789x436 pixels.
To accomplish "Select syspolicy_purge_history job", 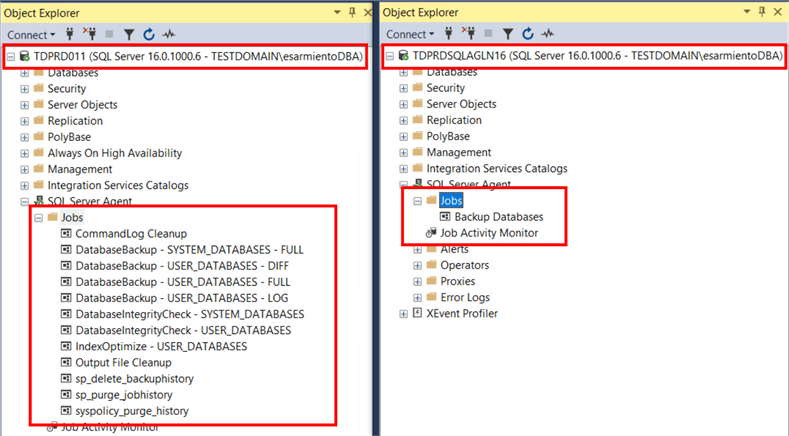I will pos(132,411).
